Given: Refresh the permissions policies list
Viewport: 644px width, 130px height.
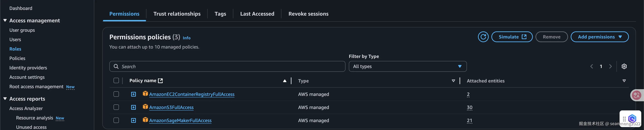Looking at the screenshot, I should pyautogui.click(x=483, y=37).
